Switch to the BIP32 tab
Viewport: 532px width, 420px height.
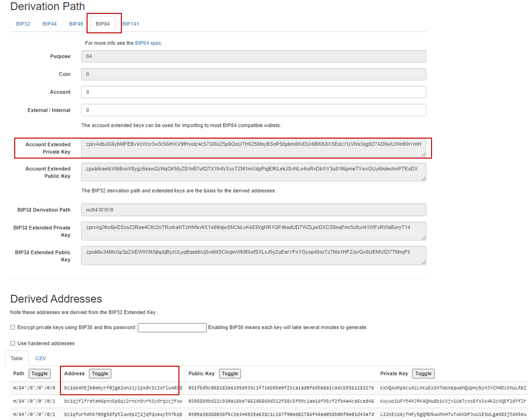(x=23, y=24)
